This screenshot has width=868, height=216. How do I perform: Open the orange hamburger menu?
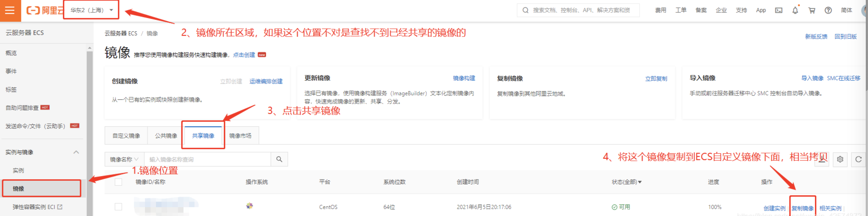pos(10,10)
